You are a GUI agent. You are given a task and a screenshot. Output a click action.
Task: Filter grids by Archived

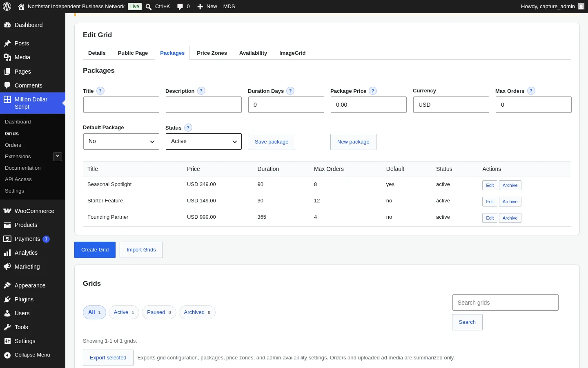[x=197, y=312]
